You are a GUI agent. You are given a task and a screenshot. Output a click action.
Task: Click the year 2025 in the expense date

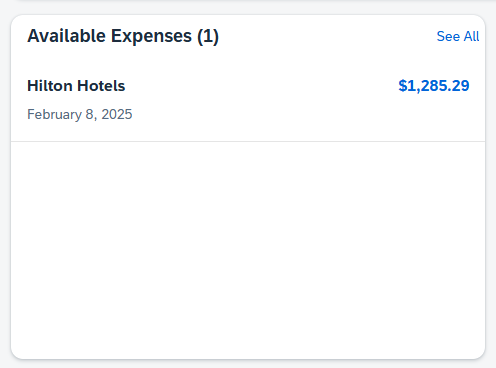point(117,114)
